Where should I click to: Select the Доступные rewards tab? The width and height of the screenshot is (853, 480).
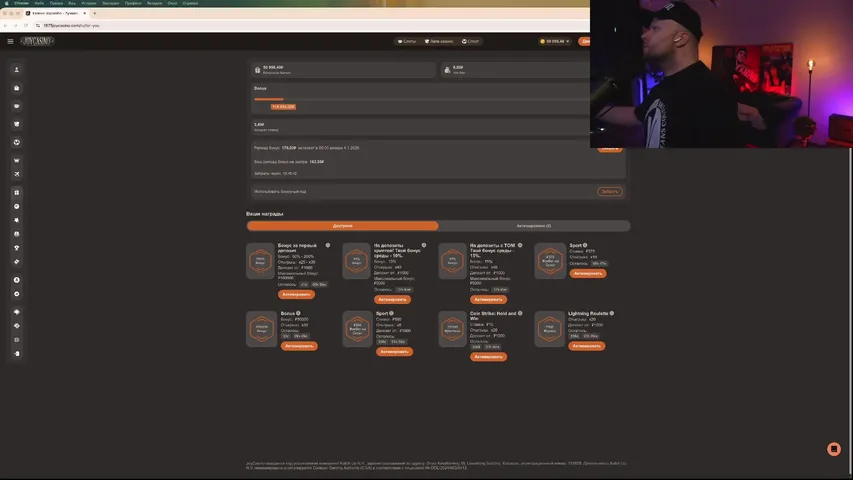click(x=342, y=226)
